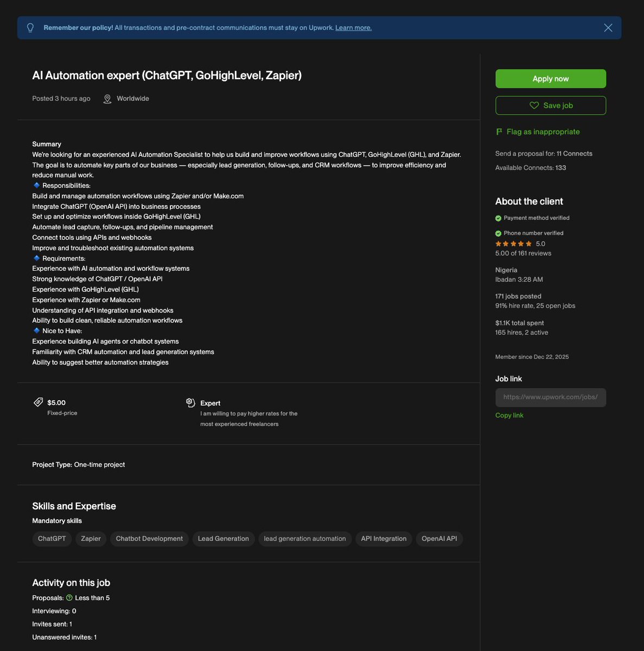The width and height of the screenshot is (644, 651).
Task: Open the Learn more policy link
Action: click(353, 28)
